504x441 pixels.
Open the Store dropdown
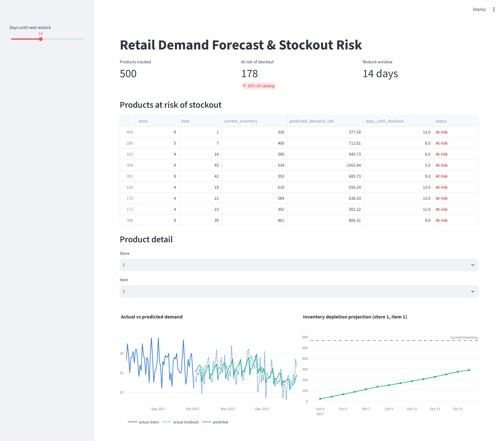pyautogui.click(x=299, y=265)
